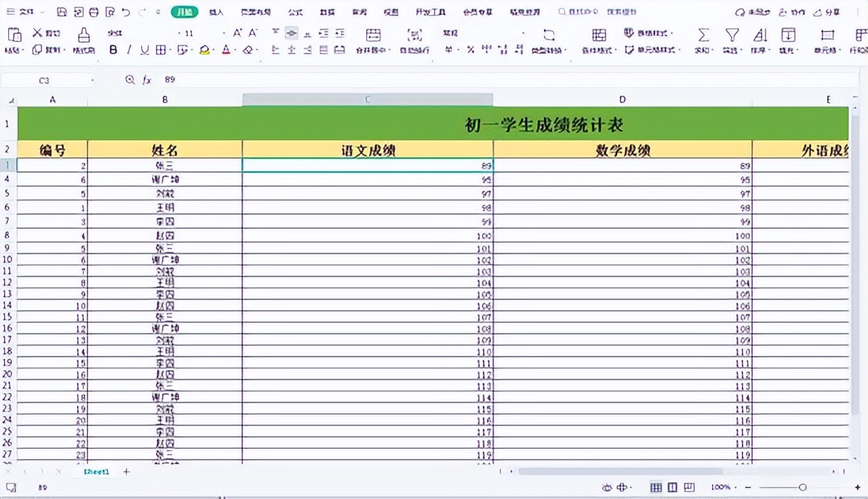Viewport: 868px width, 499px height.
Task: Switch to the View ribbon tab
Action: pyautogui.click(x=391, y=12)
